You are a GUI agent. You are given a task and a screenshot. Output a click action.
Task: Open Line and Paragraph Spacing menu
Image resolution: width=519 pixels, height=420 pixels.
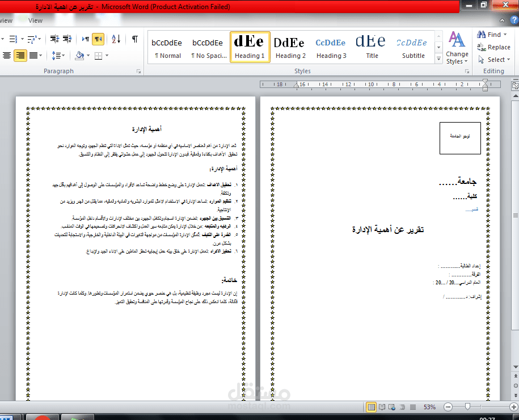[x=58, y=55]
